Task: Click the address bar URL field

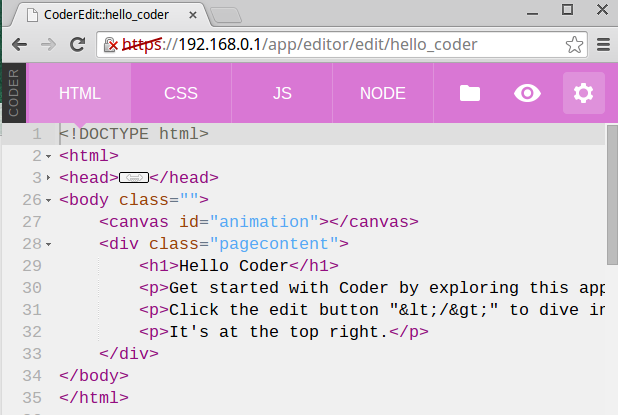Action: coord(342,45)
